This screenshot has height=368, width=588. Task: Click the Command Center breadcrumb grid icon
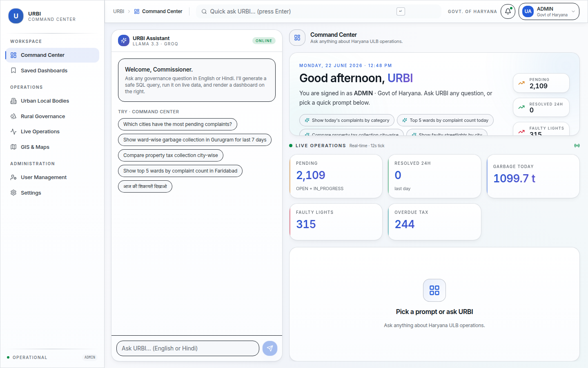click(x=137, y=11)
